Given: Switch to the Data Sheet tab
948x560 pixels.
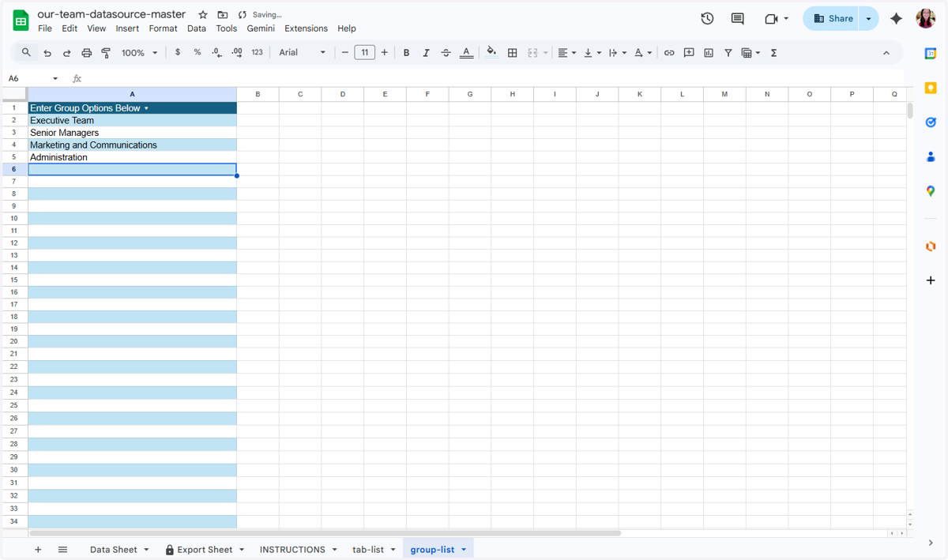Looking at the screenshot, I should [x=114, y=550].
